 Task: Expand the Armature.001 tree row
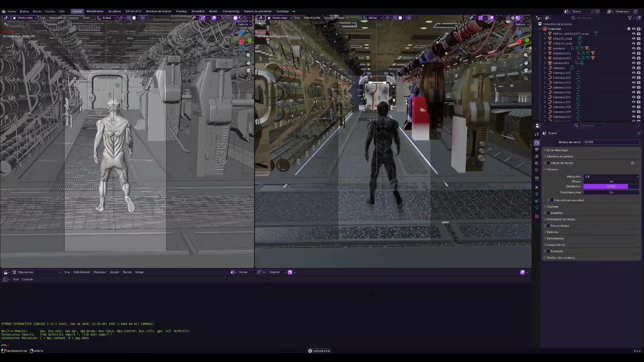545,53
